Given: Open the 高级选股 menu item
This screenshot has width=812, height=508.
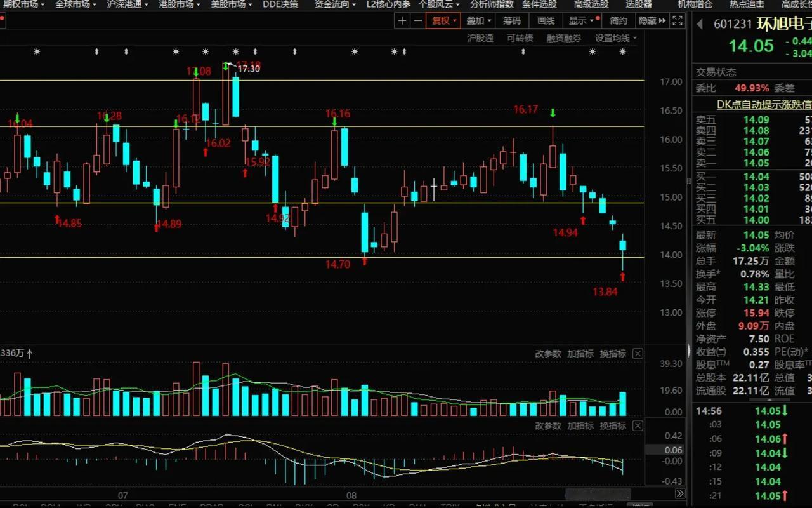Looking at the screenshot, I should (591, 4).
